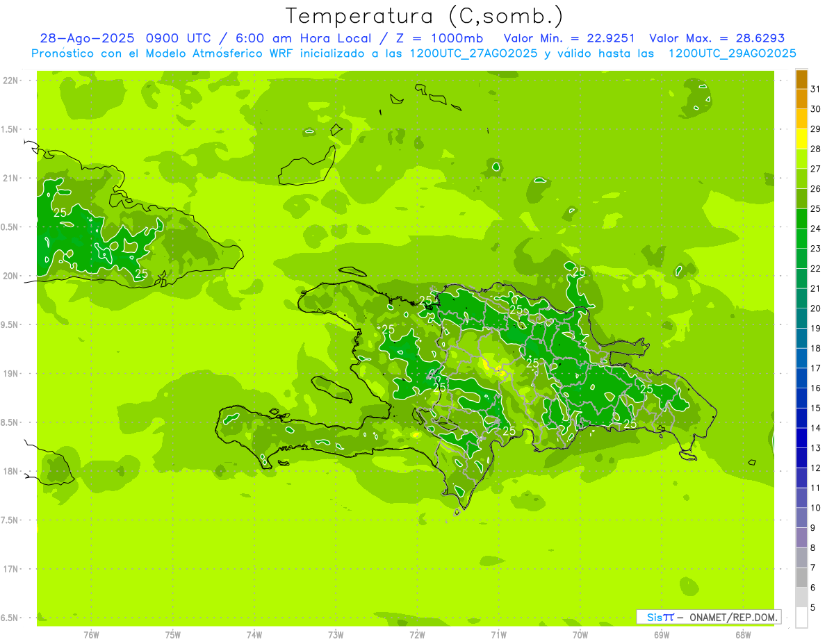Screen dimensions: 834x644
Task: Click the colorbar value '31'
Action: tap(816, 89)
